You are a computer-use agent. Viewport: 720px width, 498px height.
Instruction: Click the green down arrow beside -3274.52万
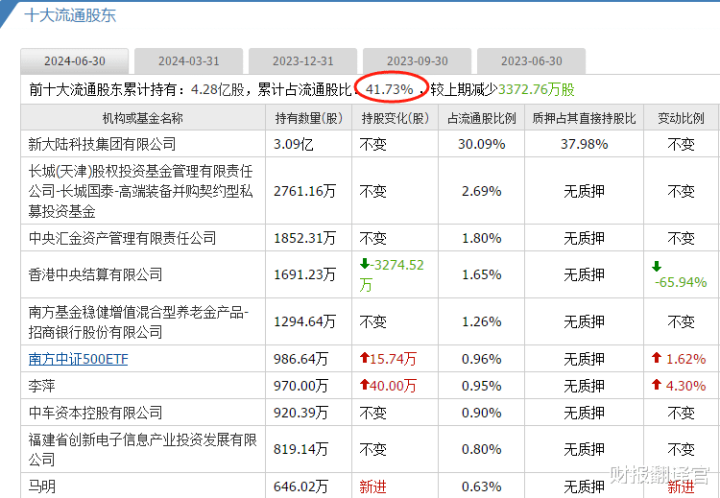point(365,264)
